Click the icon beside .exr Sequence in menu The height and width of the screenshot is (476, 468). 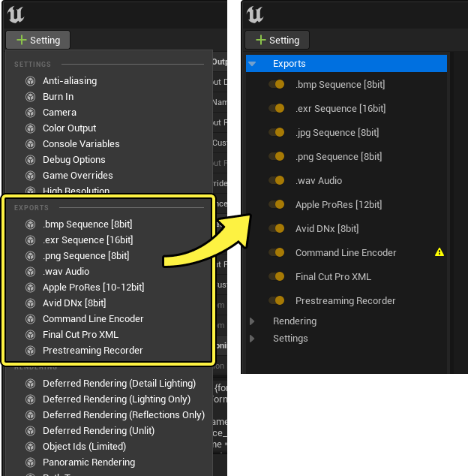[30, 240]
